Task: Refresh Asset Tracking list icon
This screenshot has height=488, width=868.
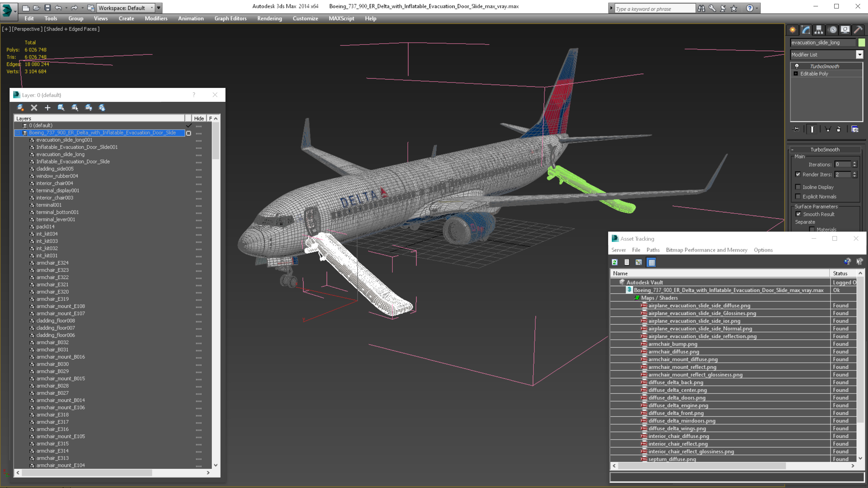Action: 615,262
